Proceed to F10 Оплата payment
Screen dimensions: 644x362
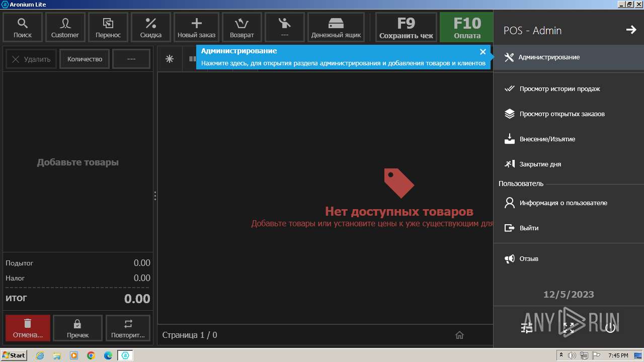pyautogui.click(x=467, y=27)
